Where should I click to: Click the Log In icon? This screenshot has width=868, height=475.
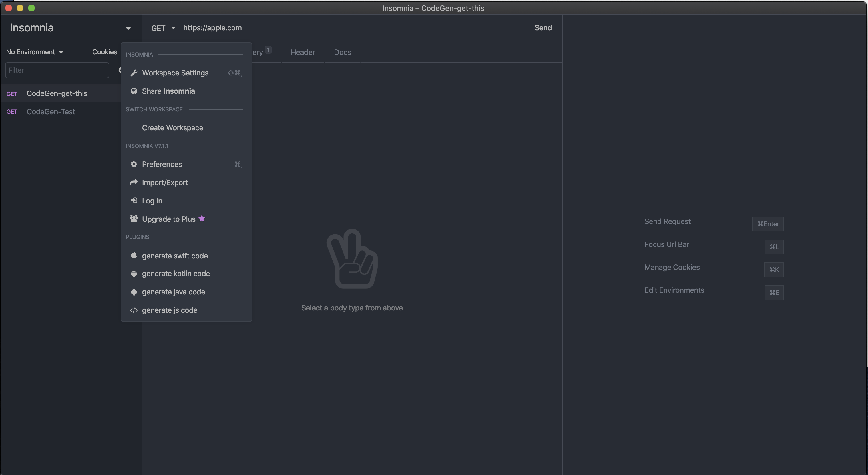coord(133,201)
